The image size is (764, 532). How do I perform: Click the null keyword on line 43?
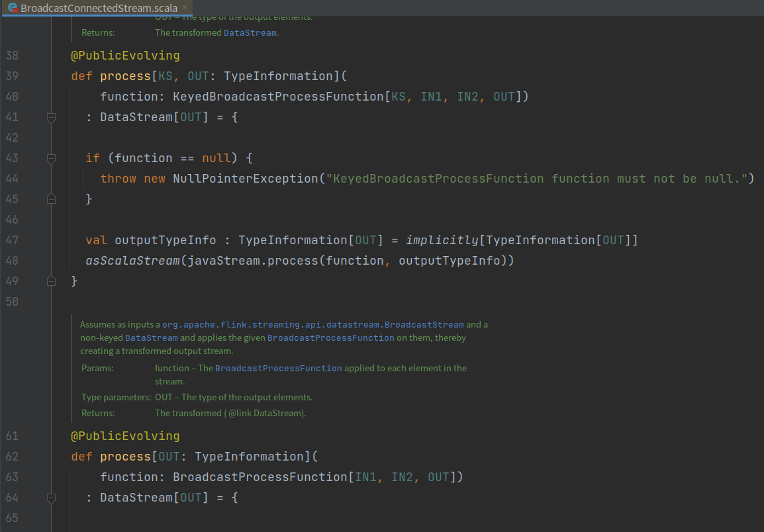point(216,158)
